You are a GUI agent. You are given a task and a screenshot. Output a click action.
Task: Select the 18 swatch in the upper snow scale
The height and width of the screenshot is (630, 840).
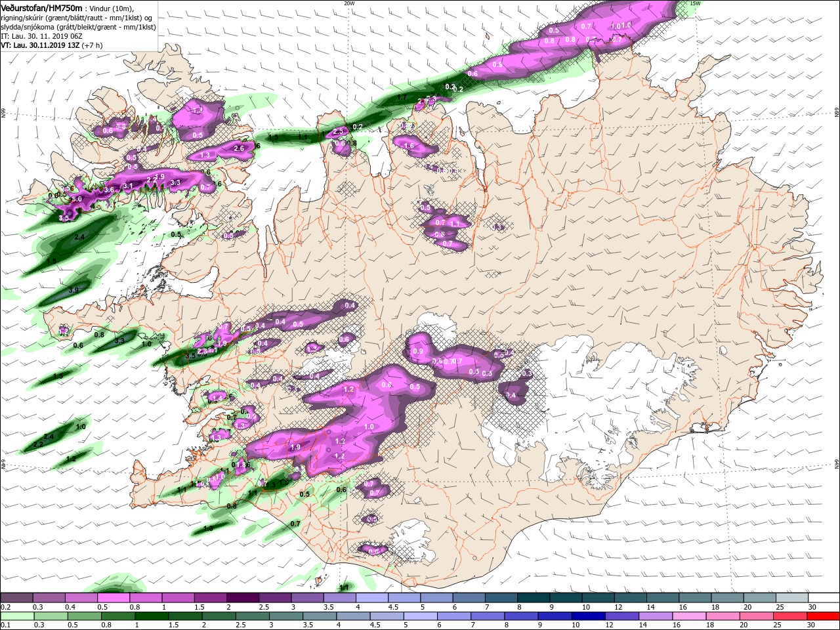click(727, 598)
